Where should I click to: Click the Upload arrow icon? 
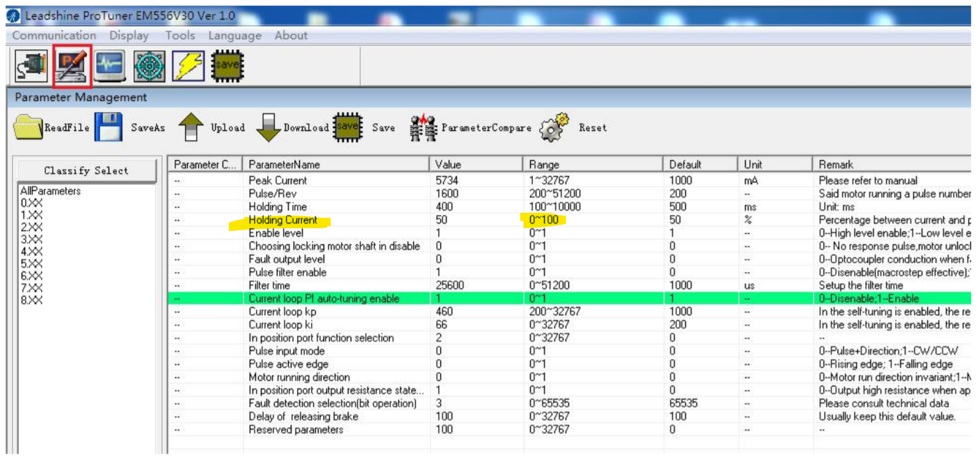(x=191, y=128)
